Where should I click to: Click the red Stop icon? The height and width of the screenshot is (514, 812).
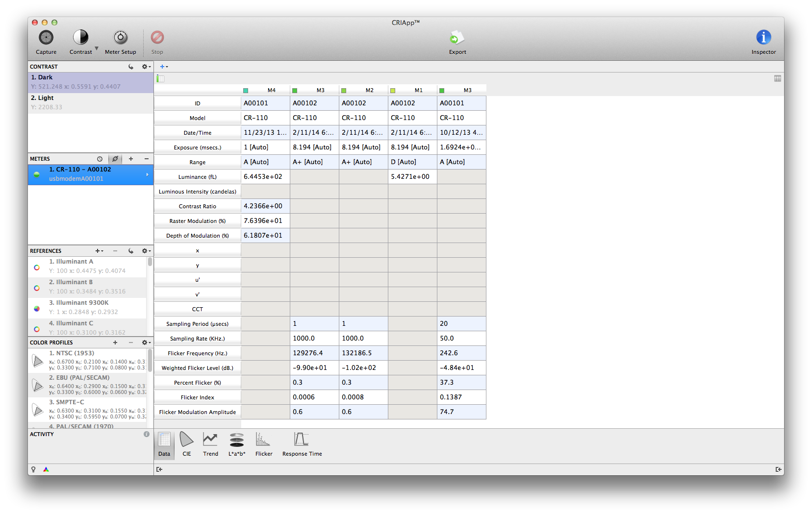point(157,37)
